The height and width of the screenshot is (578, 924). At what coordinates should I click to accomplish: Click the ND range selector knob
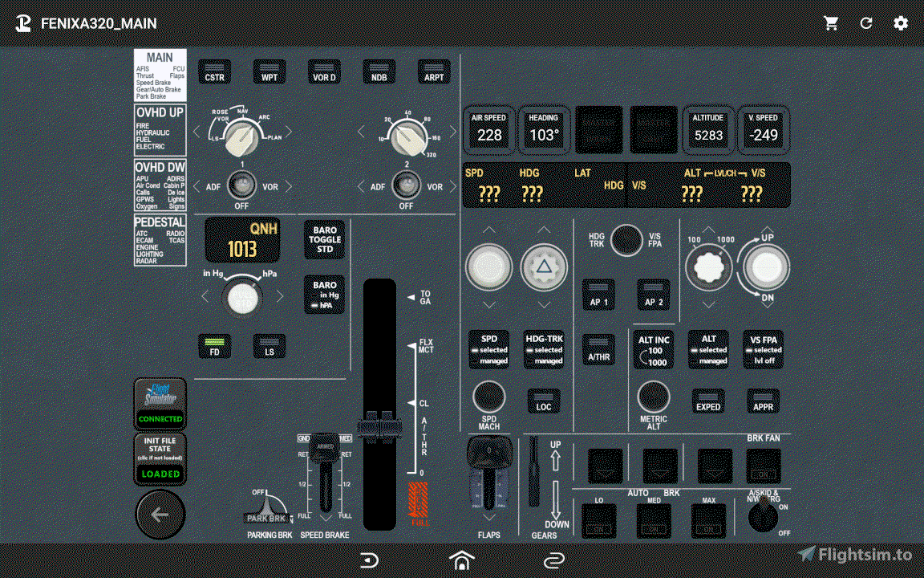(x=407, y=137)
